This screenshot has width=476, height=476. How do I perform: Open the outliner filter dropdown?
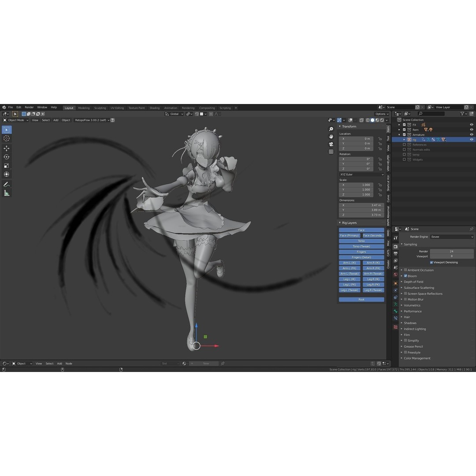pyautogui.click(x=463, y=114)
